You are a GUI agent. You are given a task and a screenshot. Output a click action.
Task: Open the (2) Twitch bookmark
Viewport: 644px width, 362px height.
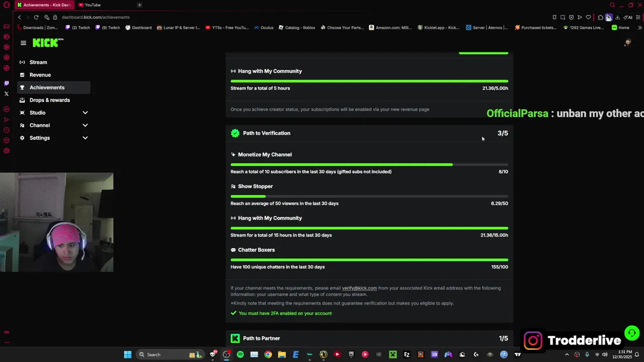click(x=78, y=28)
